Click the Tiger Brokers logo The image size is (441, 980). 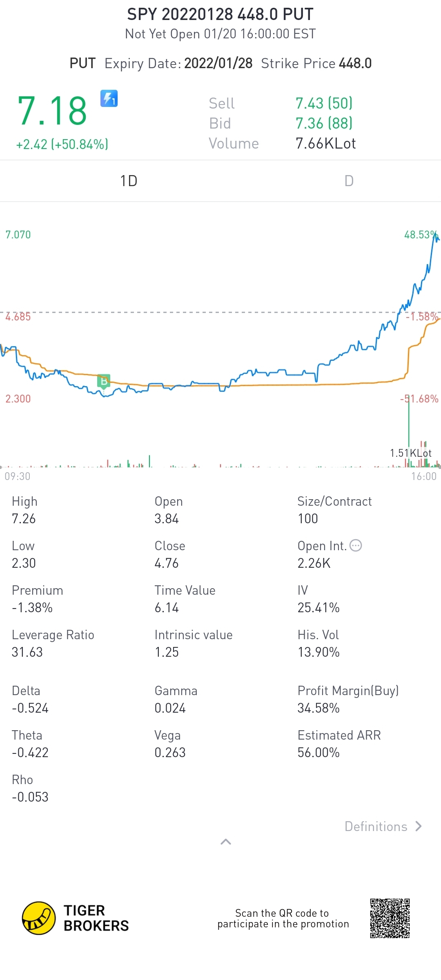point(38,918)
